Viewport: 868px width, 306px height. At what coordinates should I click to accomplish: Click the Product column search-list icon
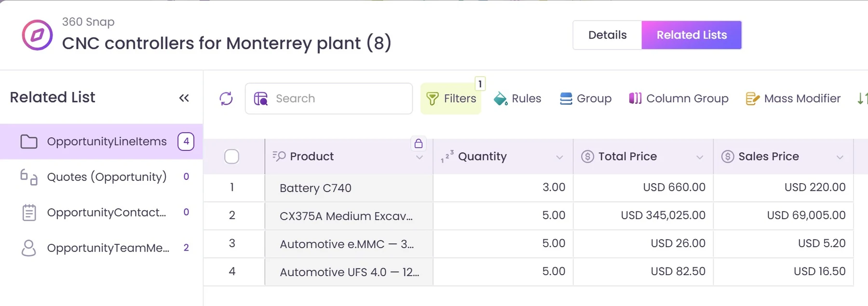(279, 156)
